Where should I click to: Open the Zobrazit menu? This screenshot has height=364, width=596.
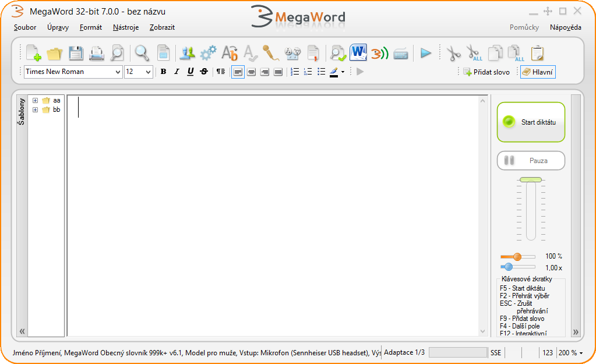pos(162,27)
